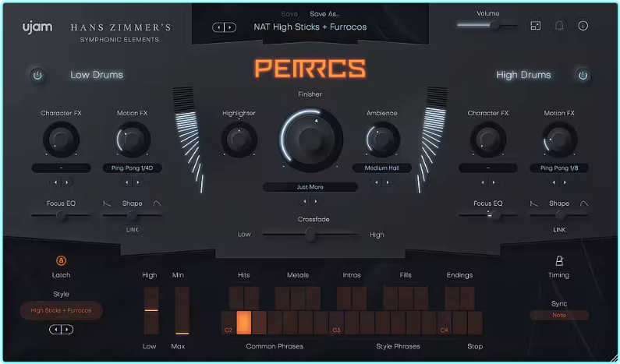Click the High Drums Character FX knob
Viewport: 620px width, 364px height.
point(488,140)
